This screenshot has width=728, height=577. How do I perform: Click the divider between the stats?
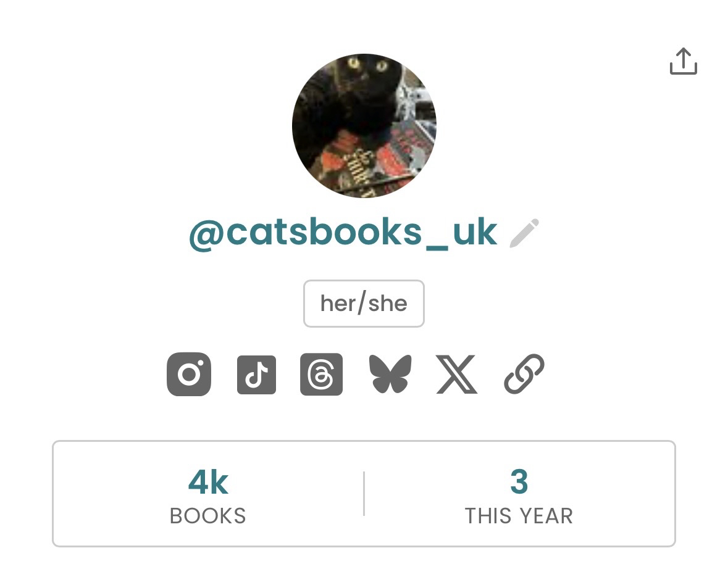coord(364,494)
